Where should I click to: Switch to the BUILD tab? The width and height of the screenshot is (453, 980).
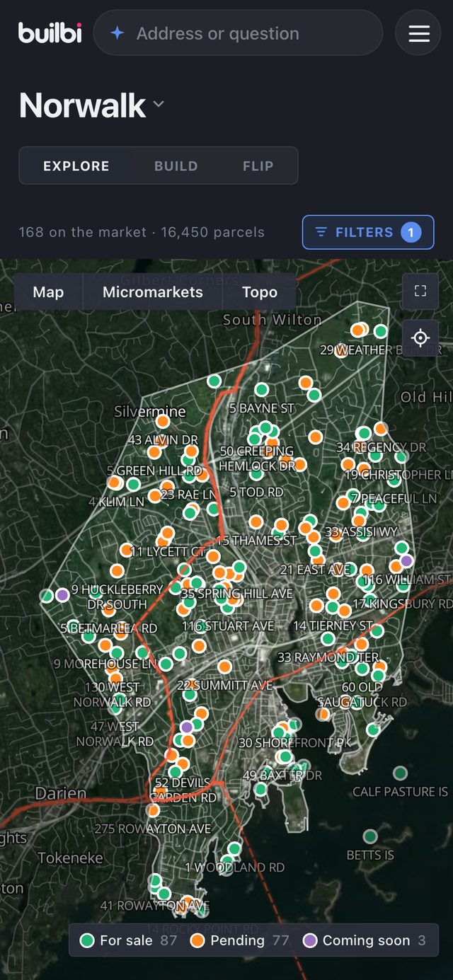(x=176, y=166)
